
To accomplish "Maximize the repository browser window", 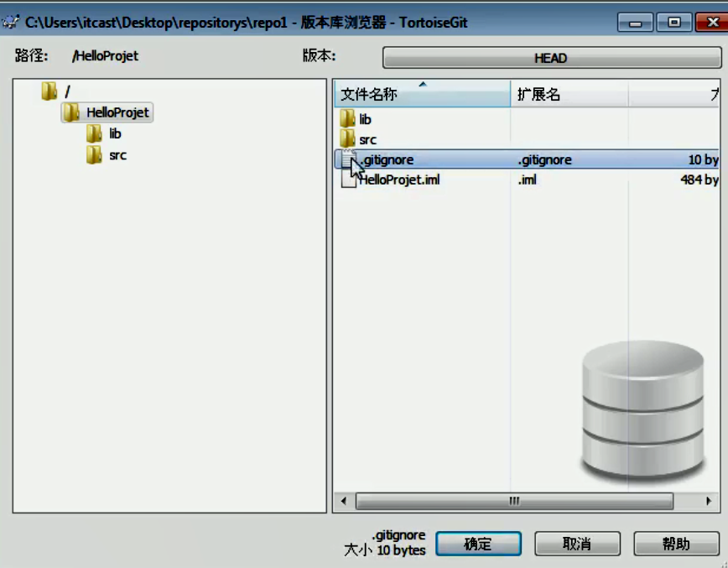I will (x=674, y=23).
